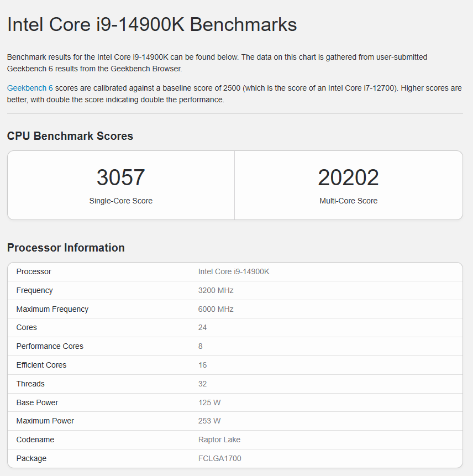Select the Performance Cores row label
473x476 pixels.
tap(50, 346)
